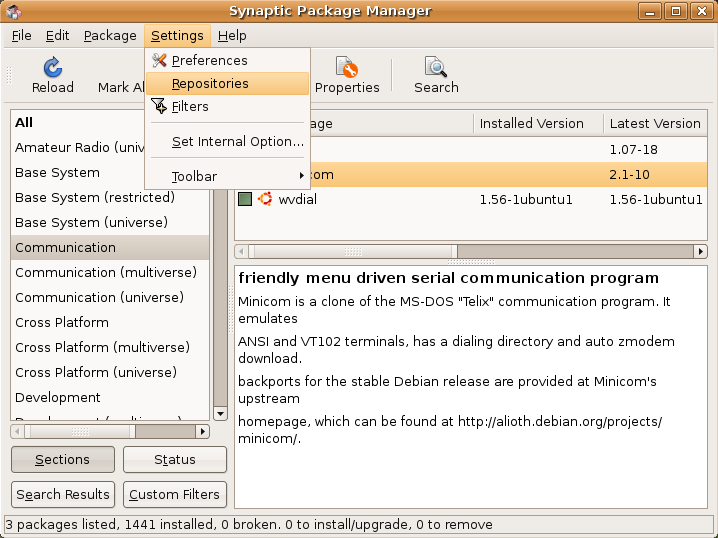Open Toolbar submenu entry
This screenshot has width=718, height=538.
[228, 176]
